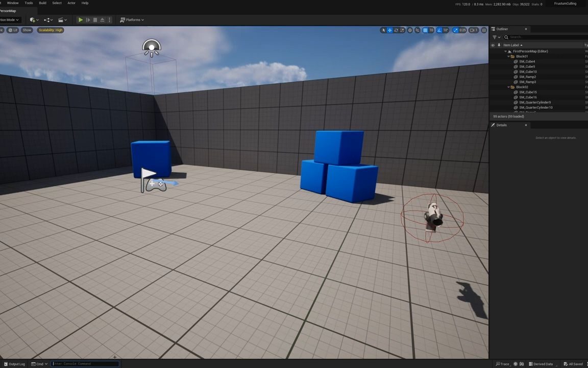Open the Trace status bar icon
The height and width of the screenshot is (368, 588).
(x=500, y=364)
